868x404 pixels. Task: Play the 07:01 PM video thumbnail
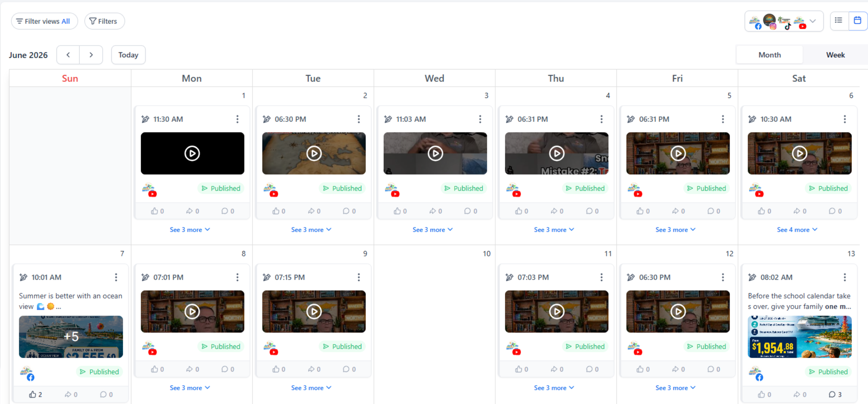click(x=192, y=312)
